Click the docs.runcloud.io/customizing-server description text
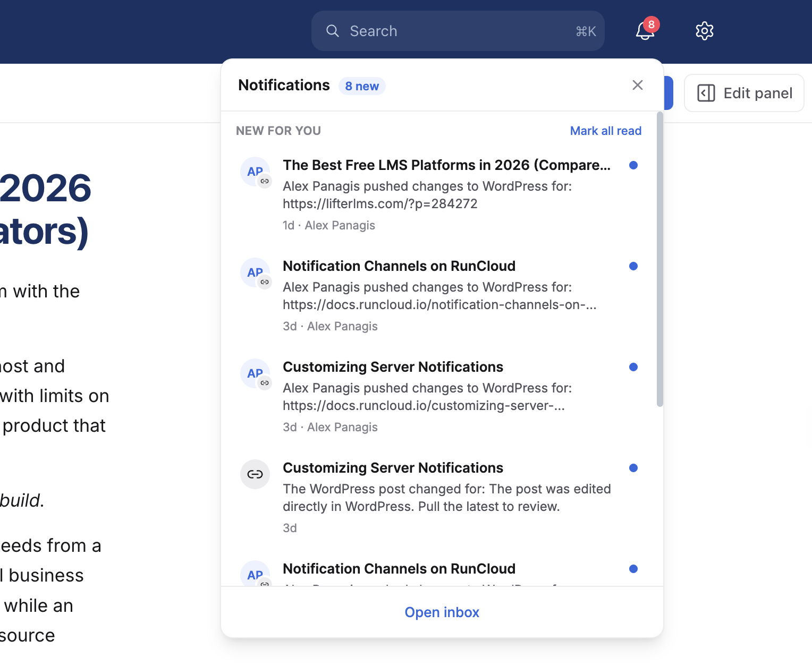The image size is (812, 666). click(424, 406)
